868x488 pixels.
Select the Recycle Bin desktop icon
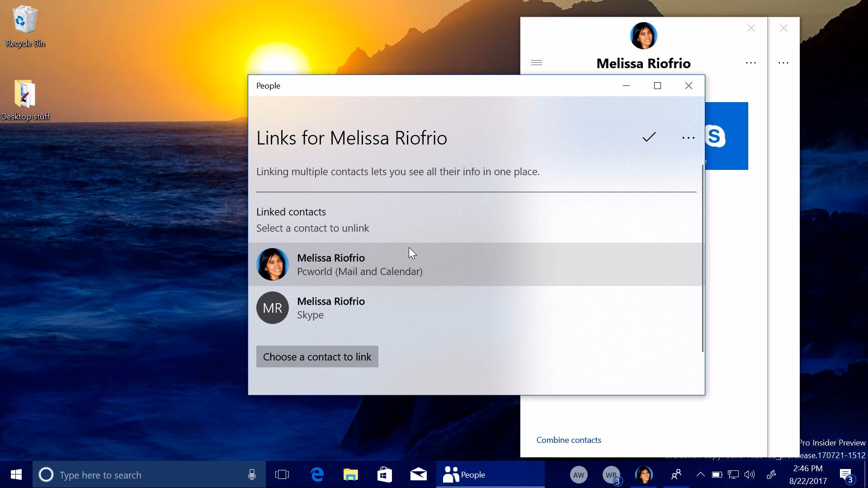[25, 26]
